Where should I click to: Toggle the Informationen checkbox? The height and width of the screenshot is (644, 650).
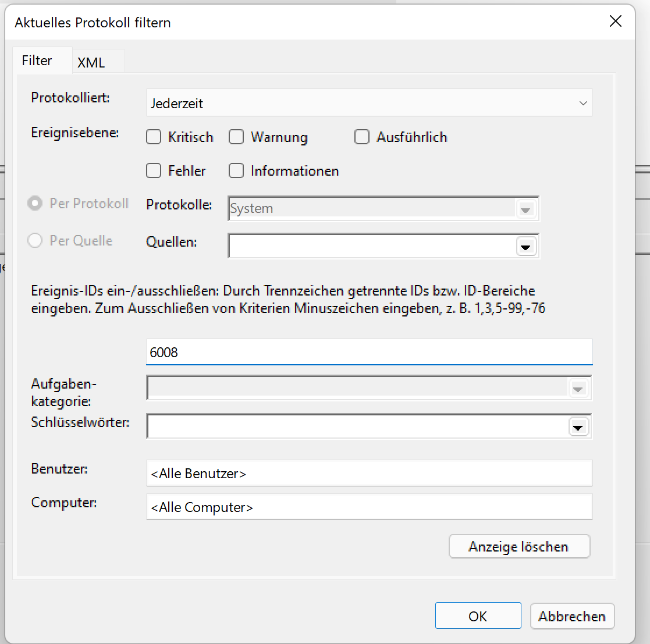tap(236, 171)
